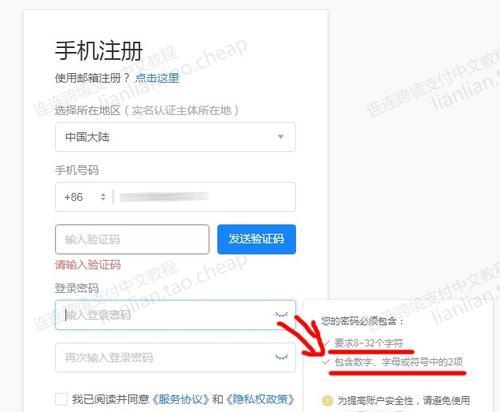Tick the 我已阅读并同意 agreement checkbox
Viewport: 500px width, 412px height.
[61, 399]
